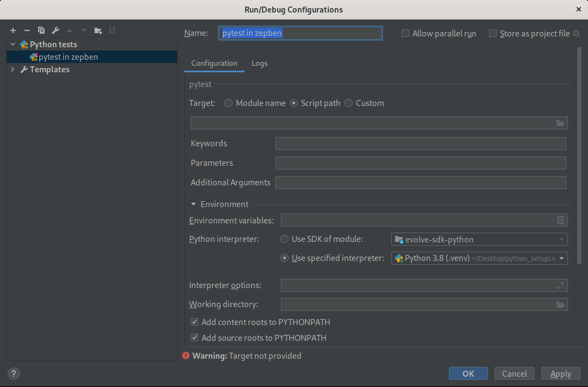The width and height of the screenshot is (588, 387).
Task: Expand the Interpreter options field
Action: click(560, 285)
